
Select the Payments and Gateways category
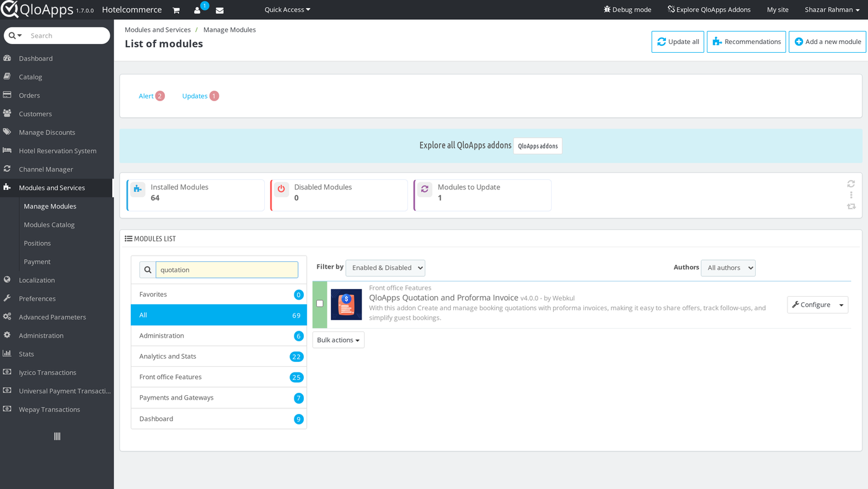coord(219,398)
